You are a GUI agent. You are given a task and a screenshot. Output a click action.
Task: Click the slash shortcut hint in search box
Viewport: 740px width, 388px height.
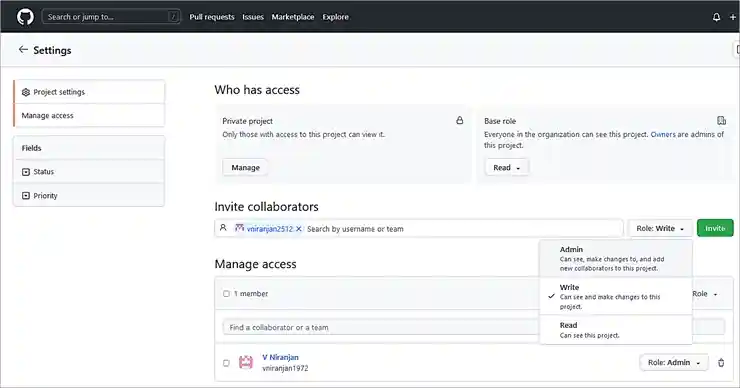tap(173, 17)
